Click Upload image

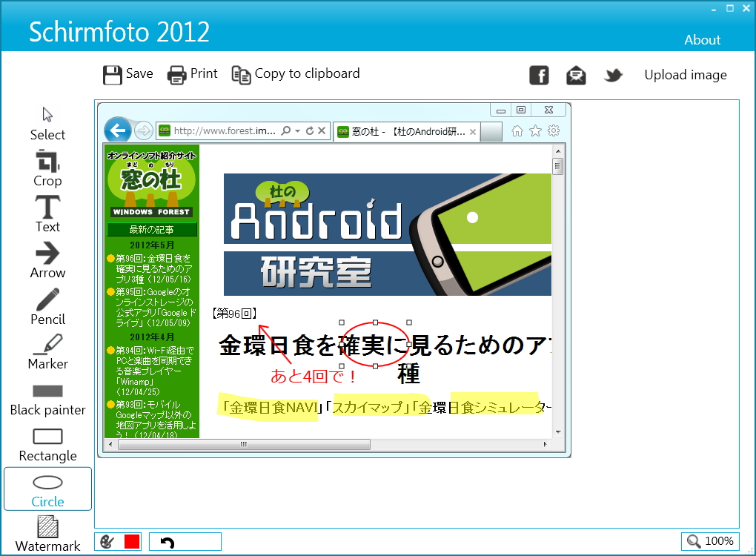pos(685,75)
